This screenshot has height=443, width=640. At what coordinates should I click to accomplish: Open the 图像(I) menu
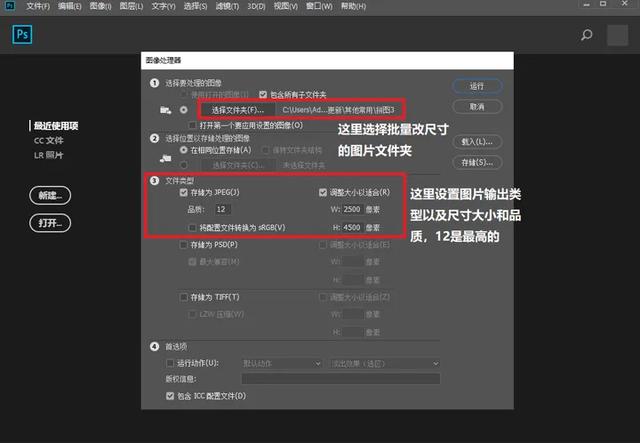[x=100, y=6]
